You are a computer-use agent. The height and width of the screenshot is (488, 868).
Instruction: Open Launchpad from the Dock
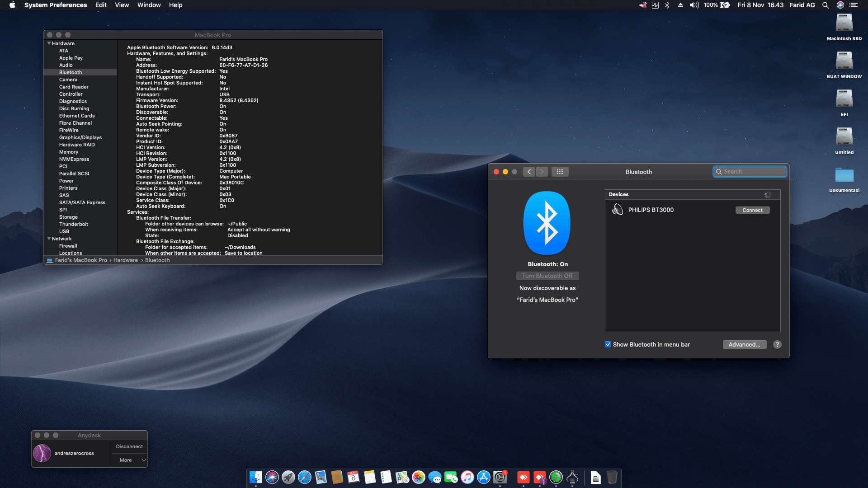click(x=288, y=478)
